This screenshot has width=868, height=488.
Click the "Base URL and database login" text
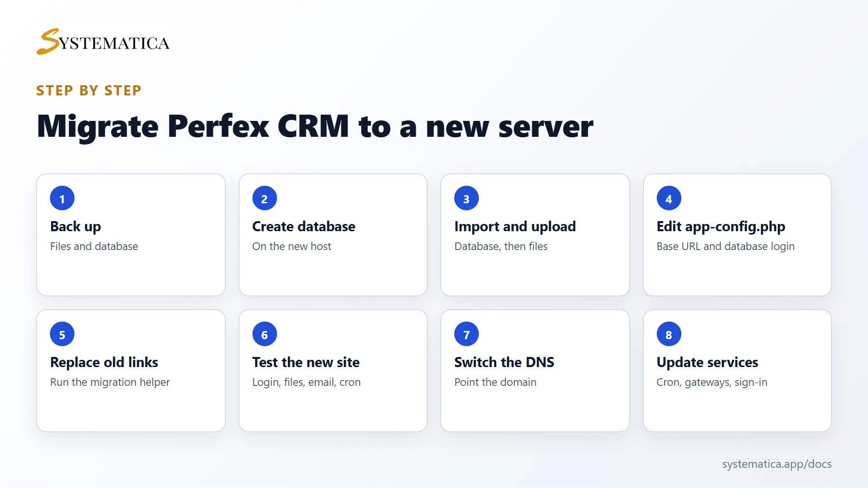coord(726,246)
